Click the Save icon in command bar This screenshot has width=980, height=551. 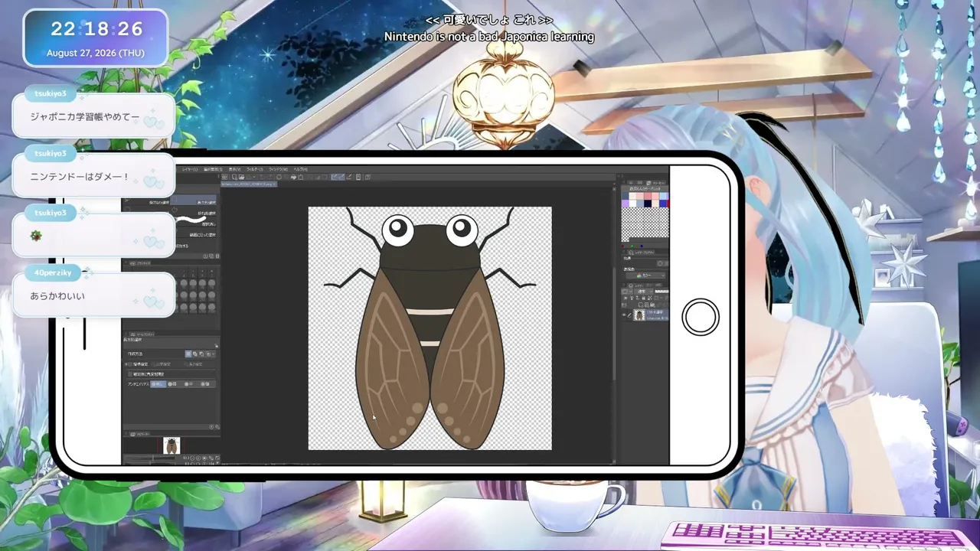coord(250,177)
